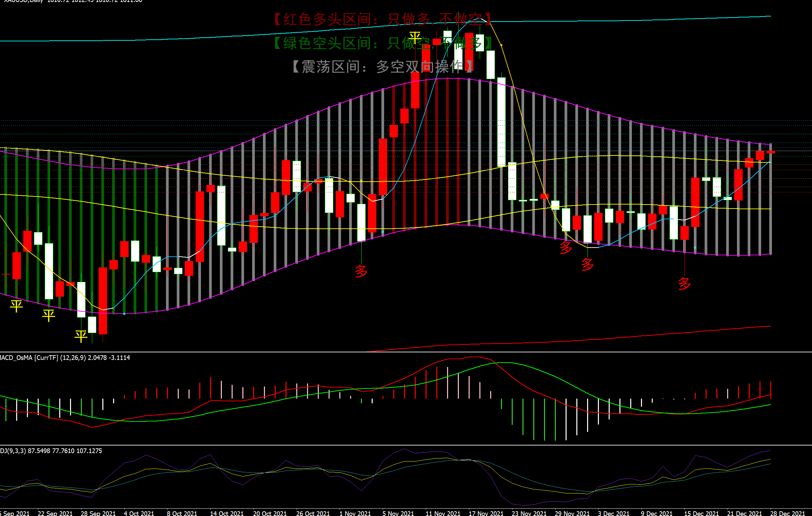Click the large white candle after the November peak

coord(501,121)
